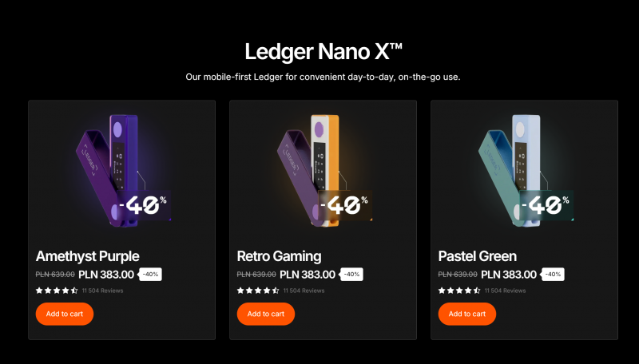Open Retro Gaming 11 504 Reviews
The image size is (639, 364).
coord(304,291)
